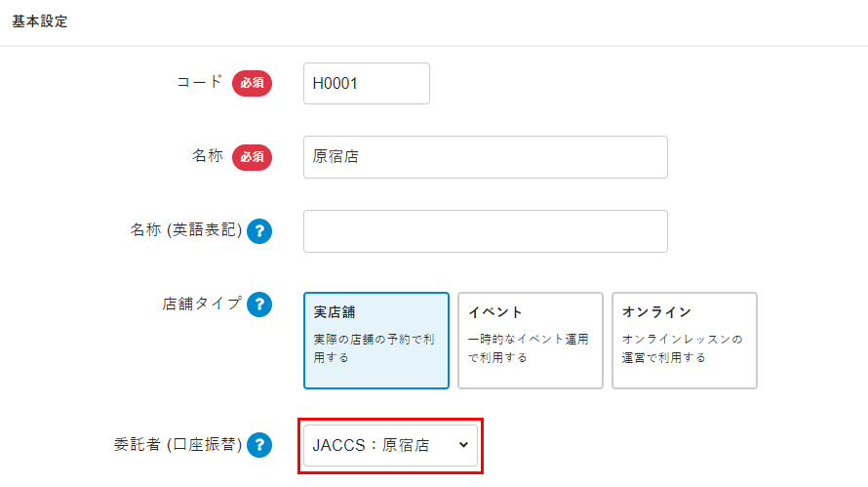Image resolution: width=868 pixels, height=487 pixels.
Task: Click the 必須 badge beside 名称
Action: [252, 156]
